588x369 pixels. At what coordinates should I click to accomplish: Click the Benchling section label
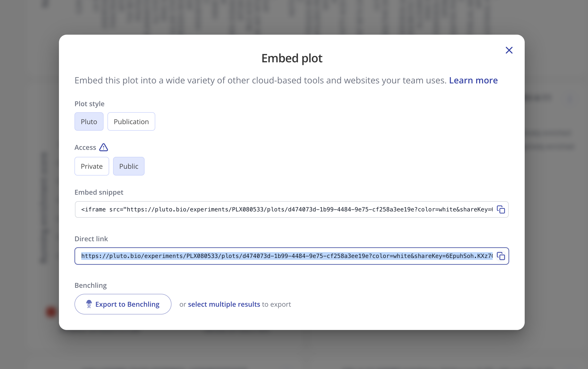tap(90, 285)
